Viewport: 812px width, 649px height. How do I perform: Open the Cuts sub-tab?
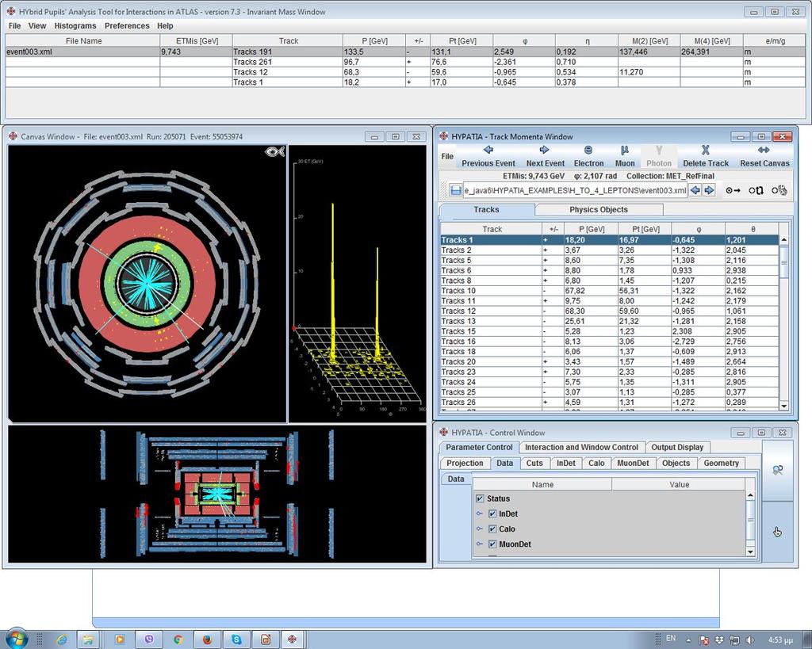(534, 464)
